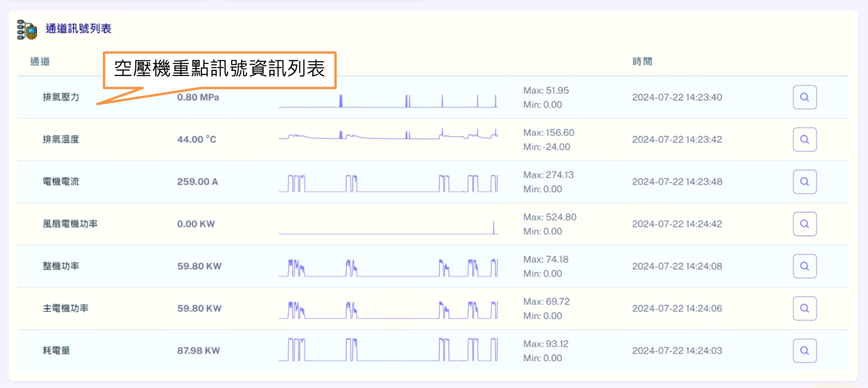Open detail icon for 風扇電機功率 row
This screenshot has height=388, width=868.
(804, 224)
